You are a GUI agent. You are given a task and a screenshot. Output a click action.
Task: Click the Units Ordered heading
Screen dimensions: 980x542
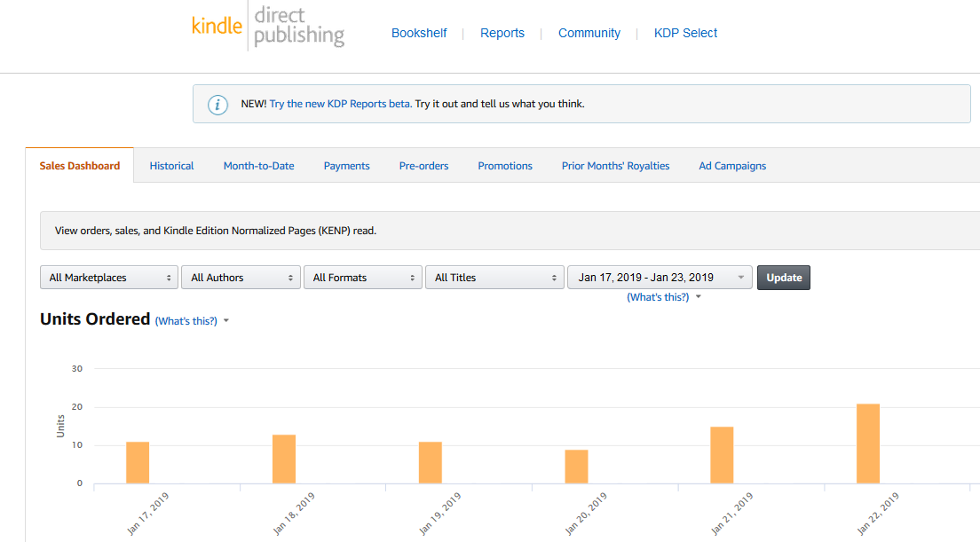95,319
